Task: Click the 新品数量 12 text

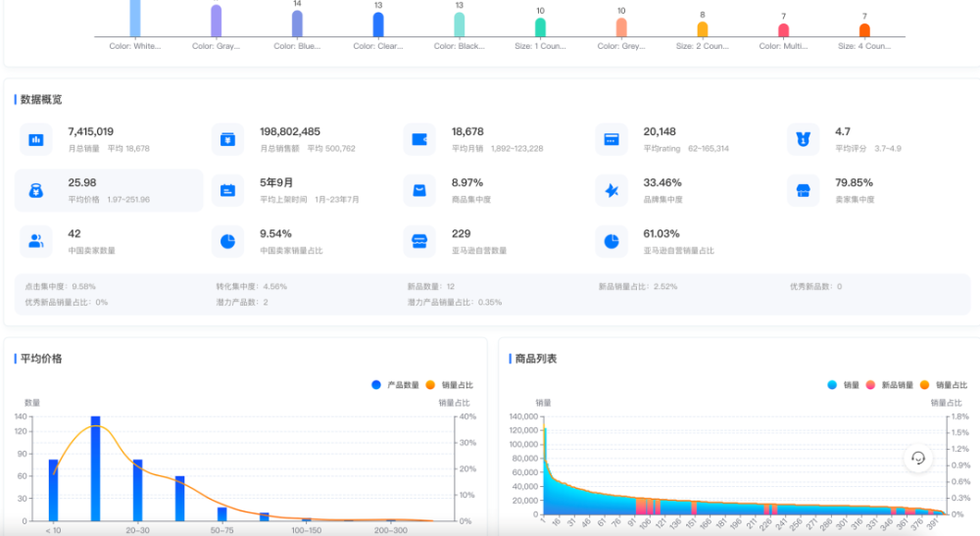Action: coord(430,287)
